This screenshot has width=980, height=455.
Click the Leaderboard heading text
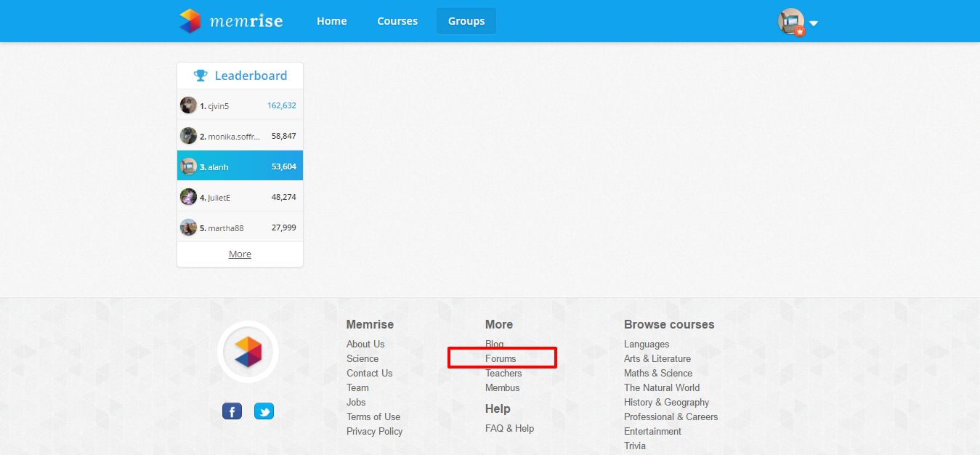[x=251, y=76]
